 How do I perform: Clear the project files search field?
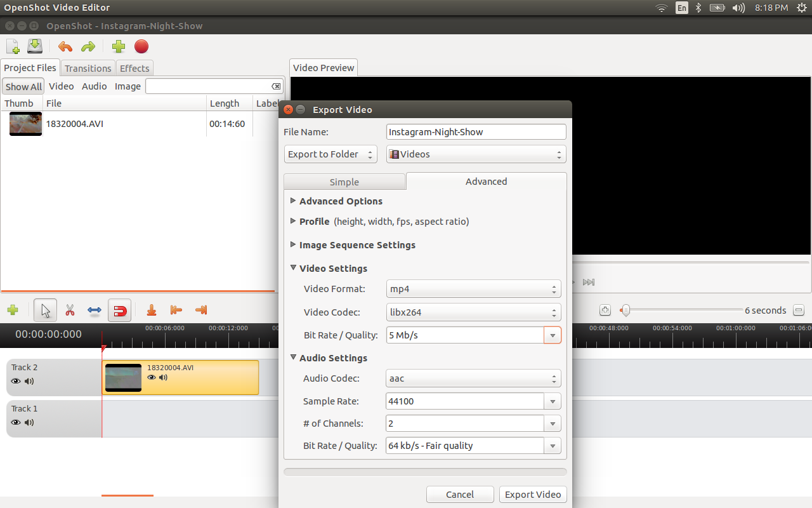(x=276, y=86)
